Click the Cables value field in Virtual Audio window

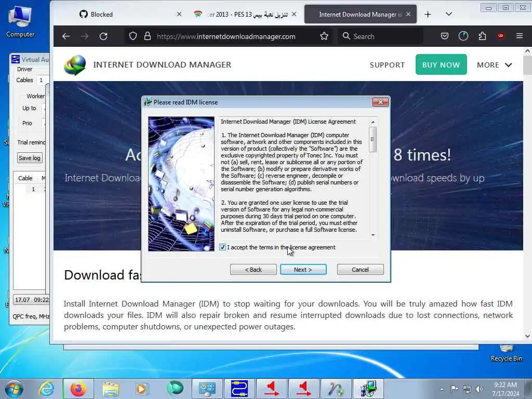point(43,80)
